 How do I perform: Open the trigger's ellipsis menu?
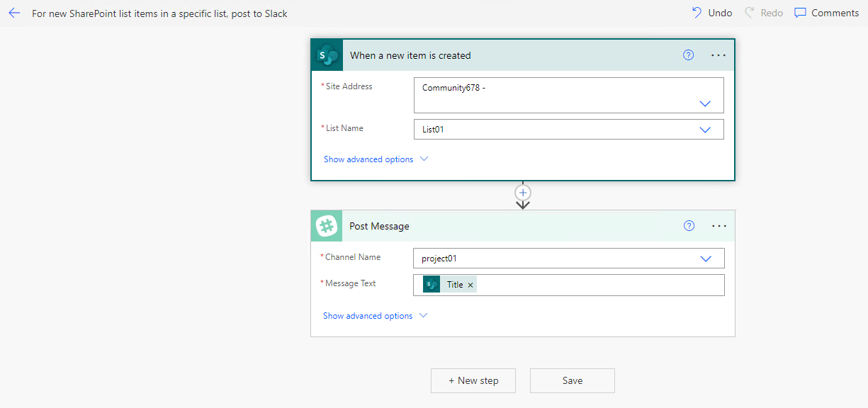pos(718,55)
